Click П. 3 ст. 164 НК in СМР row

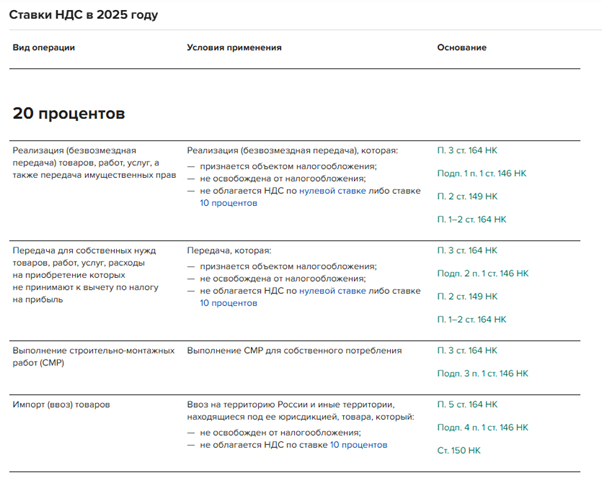pyautogui.click(x=466, y=351)
